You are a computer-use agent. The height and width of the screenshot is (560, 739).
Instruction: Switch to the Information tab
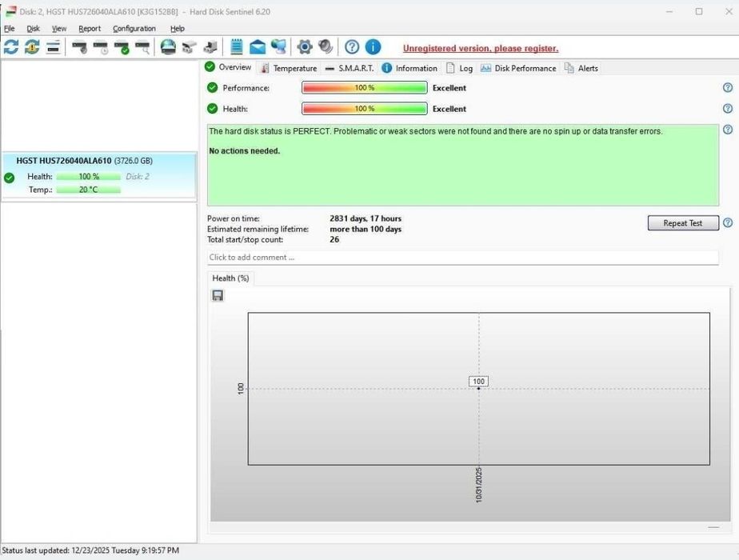pyautogui.click(x=409, y=68)
